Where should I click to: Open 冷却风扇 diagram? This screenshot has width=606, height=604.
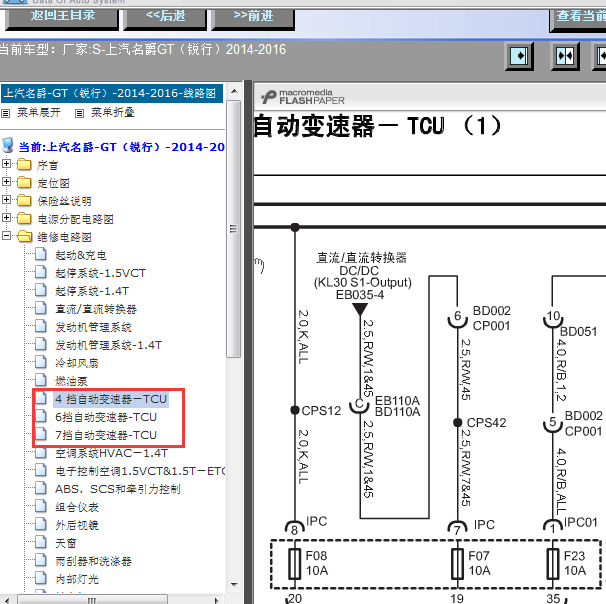pos(77,363)
